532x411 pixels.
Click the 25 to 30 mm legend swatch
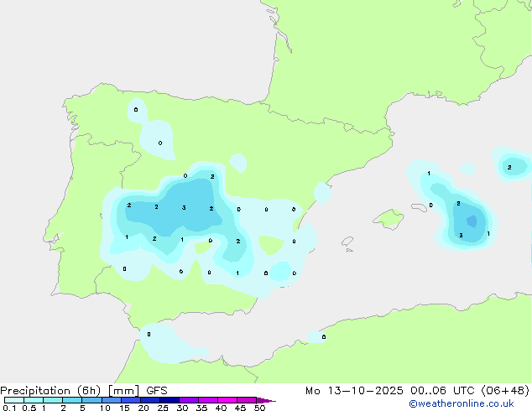(170, 400)
